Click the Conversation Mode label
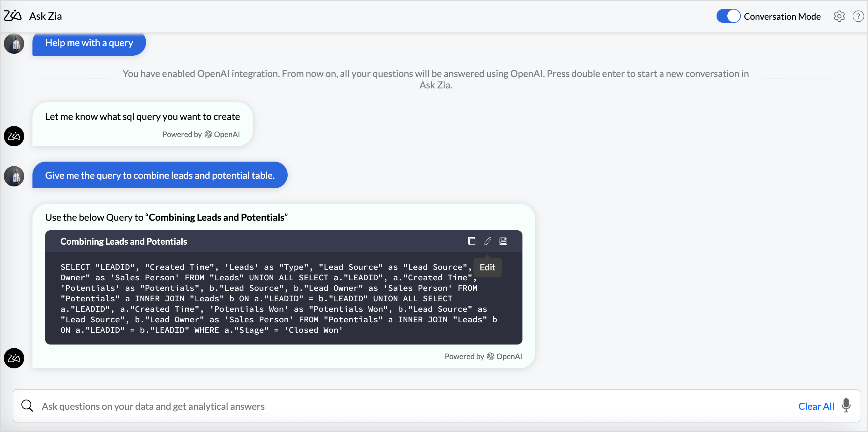The image size is (868, 432). tap(782, 17)
